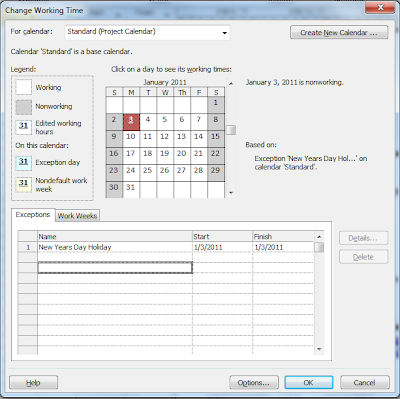Select the Thursday column header Th

[182, 92]
